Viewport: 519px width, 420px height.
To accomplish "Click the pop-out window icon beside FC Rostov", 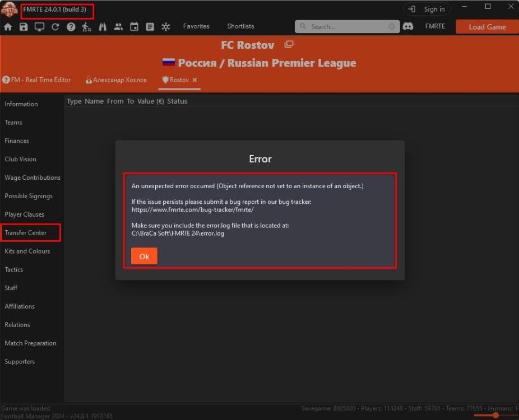I will [x=289, y=44].
